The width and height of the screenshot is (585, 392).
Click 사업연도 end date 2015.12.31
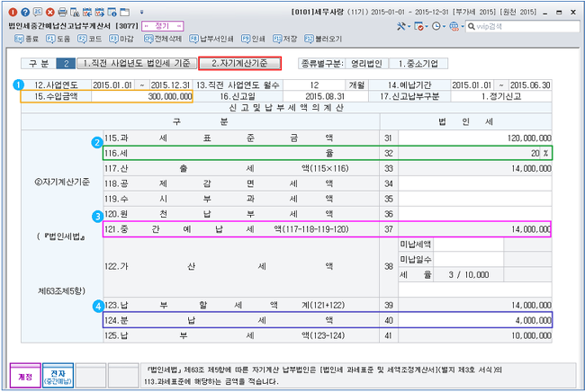(x=170, y=85)
